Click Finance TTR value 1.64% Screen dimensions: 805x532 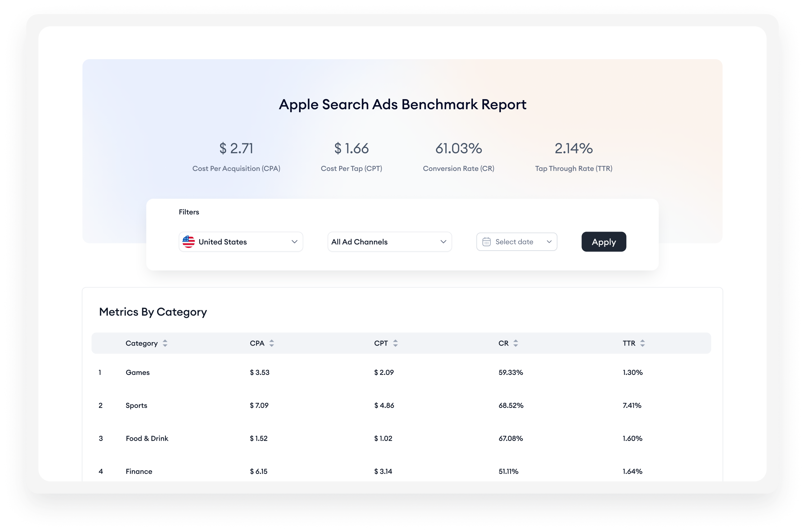pyautogui.click(x=632, y=471)
